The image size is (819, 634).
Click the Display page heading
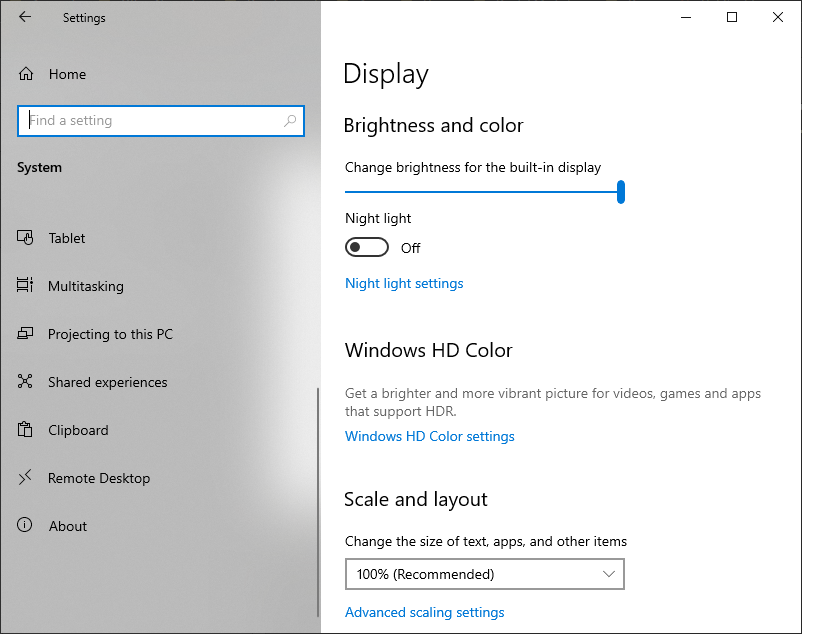coord(385,74)
